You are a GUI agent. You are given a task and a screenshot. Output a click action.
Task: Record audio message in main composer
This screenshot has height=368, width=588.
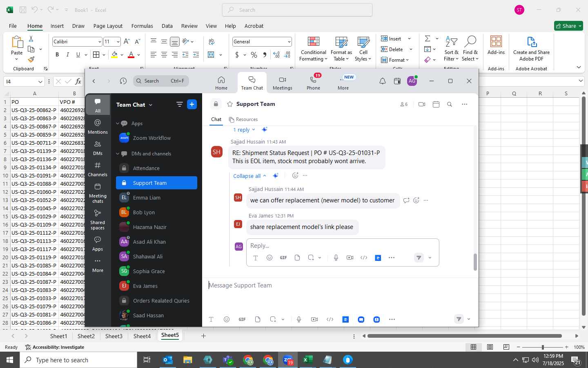point(299,319)
